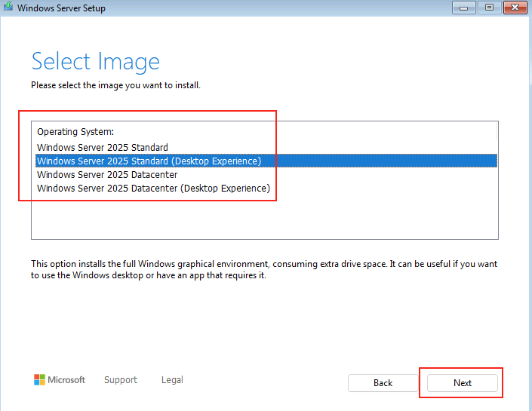Open the Legal link
Screen dimensions: 532x411
click(172, 380)
